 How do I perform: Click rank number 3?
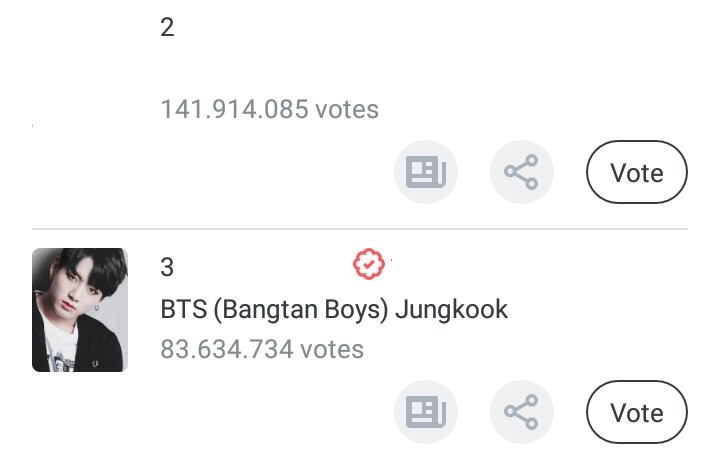pos(167,268)
